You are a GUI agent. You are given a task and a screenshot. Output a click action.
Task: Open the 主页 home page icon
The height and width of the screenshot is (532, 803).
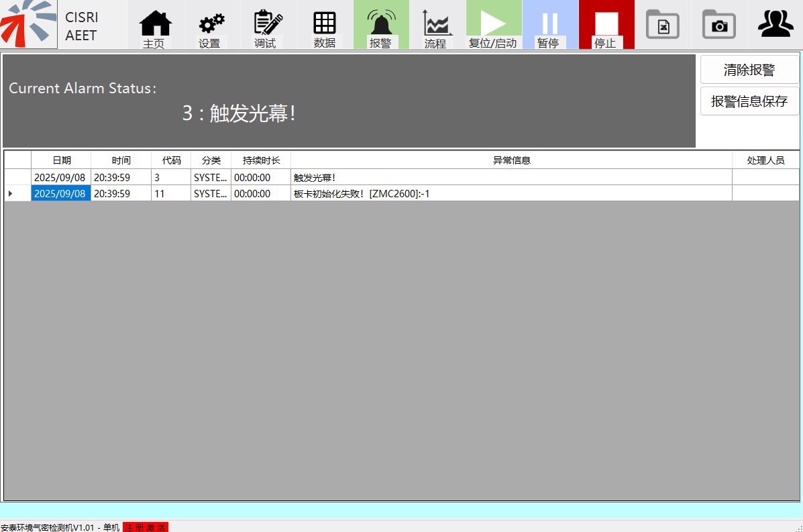click(156, 25)
